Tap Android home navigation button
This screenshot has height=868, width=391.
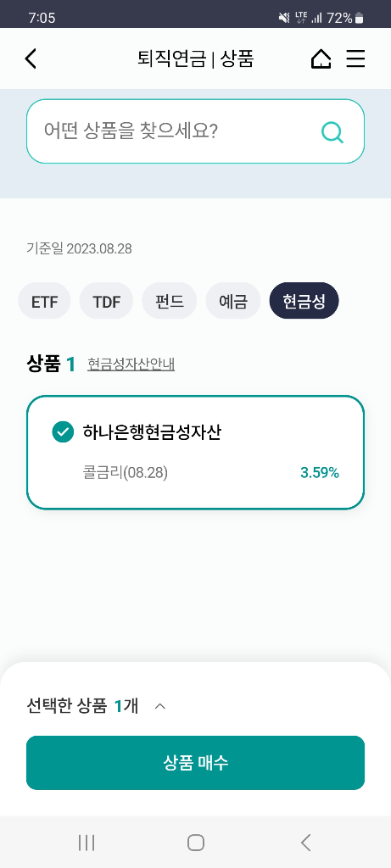click(x=195, y=843)
